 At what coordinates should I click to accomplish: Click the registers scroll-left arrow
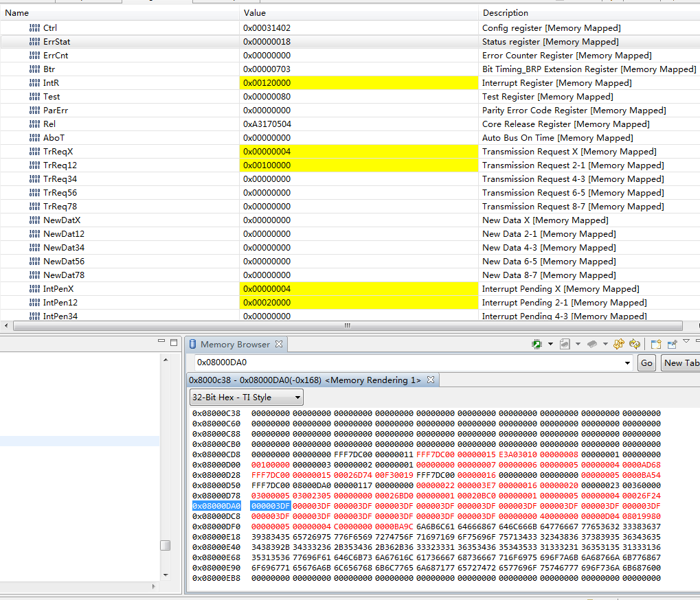point(5,325)
